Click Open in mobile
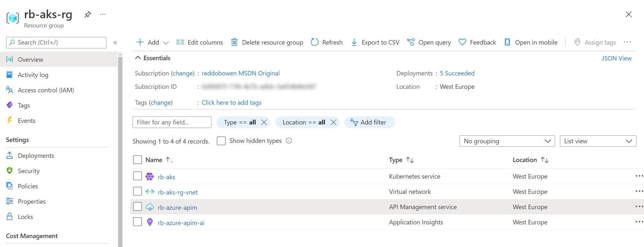This screenshot has width=644, height=247. point(531,42)
